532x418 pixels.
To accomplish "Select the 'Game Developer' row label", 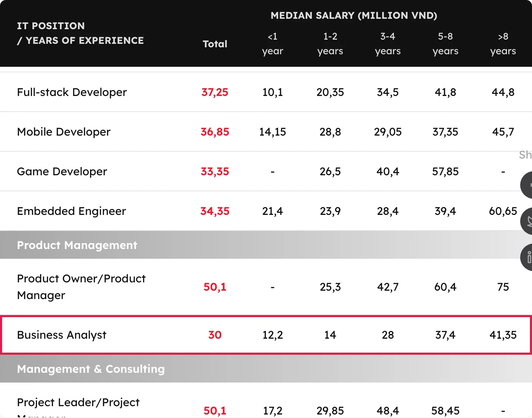I will tap(62, 171).
